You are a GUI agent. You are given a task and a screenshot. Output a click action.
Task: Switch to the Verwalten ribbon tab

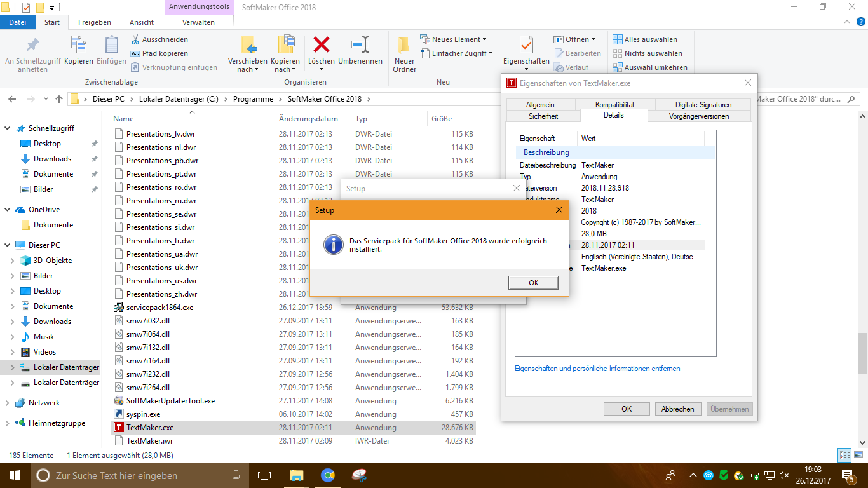[198, 22]
